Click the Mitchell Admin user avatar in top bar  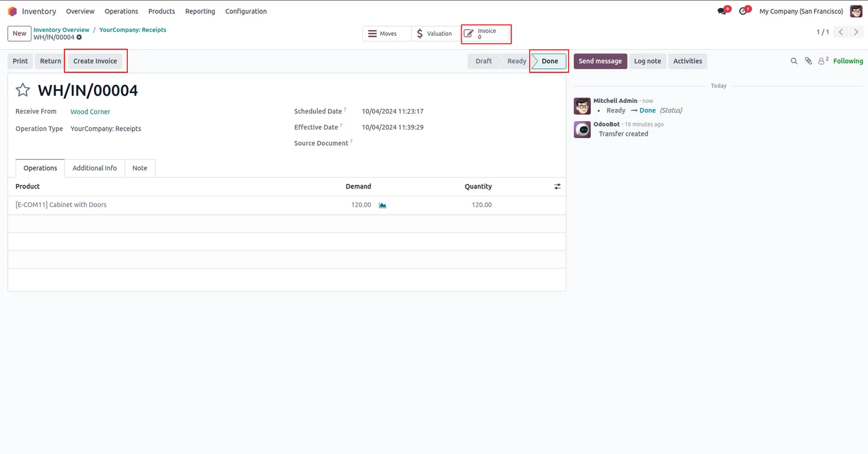tap(856, 11)
